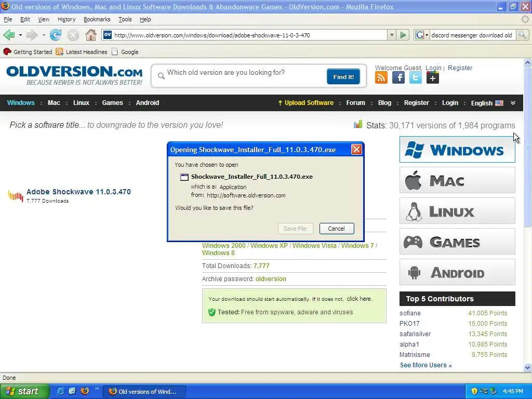Click the scrollbar down arrow
Screen dimensions: 532x399
coord(528,367)
